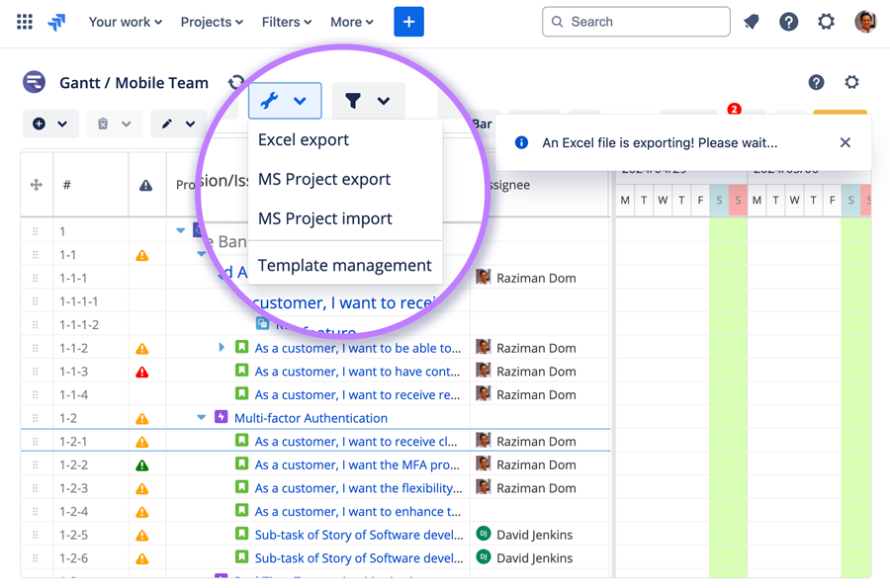Click epic icon in Multi-factor Authentication row
Screen dimensions: 890x588
pyautogui.click(x=221, y=417)
